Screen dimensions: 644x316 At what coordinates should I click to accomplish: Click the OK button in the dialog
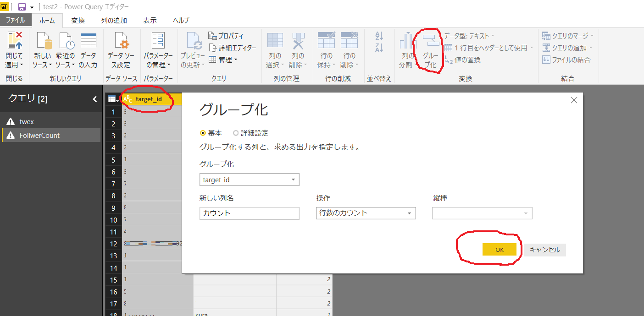[x=500, y=250]
